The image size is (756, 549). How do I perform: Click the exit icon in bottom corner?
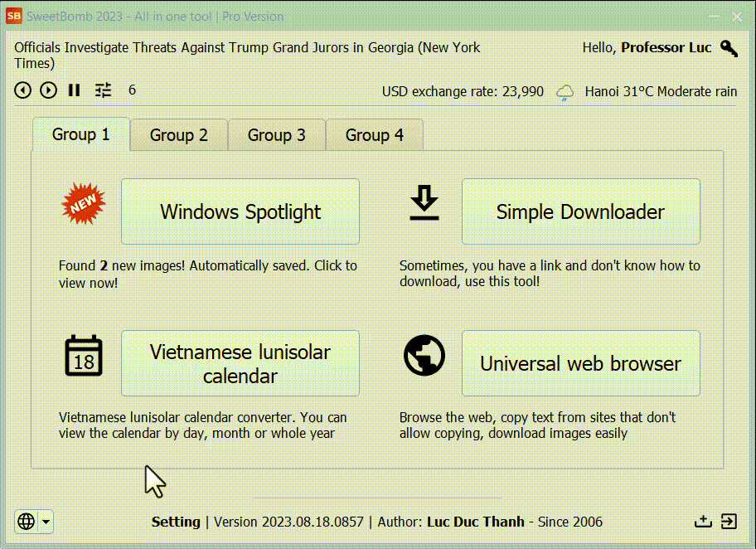[728, 521]
